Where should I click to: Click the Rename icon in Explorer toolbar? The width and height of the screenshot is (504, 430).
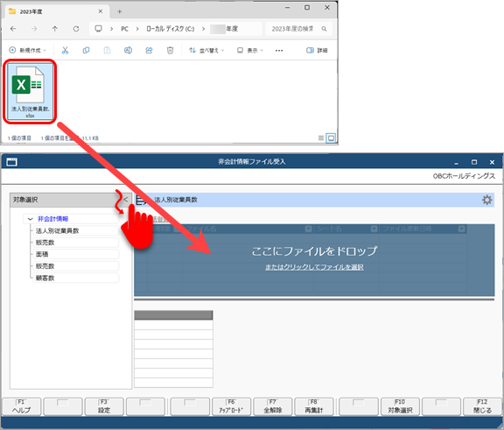(x=128, y=50)
